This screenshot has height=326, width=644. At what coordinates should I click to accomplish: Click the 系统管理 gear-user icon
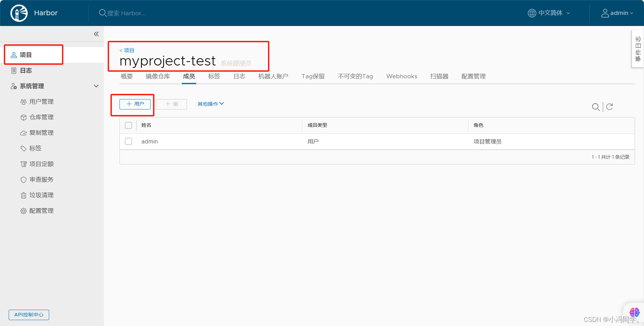(x=14, y=86)
